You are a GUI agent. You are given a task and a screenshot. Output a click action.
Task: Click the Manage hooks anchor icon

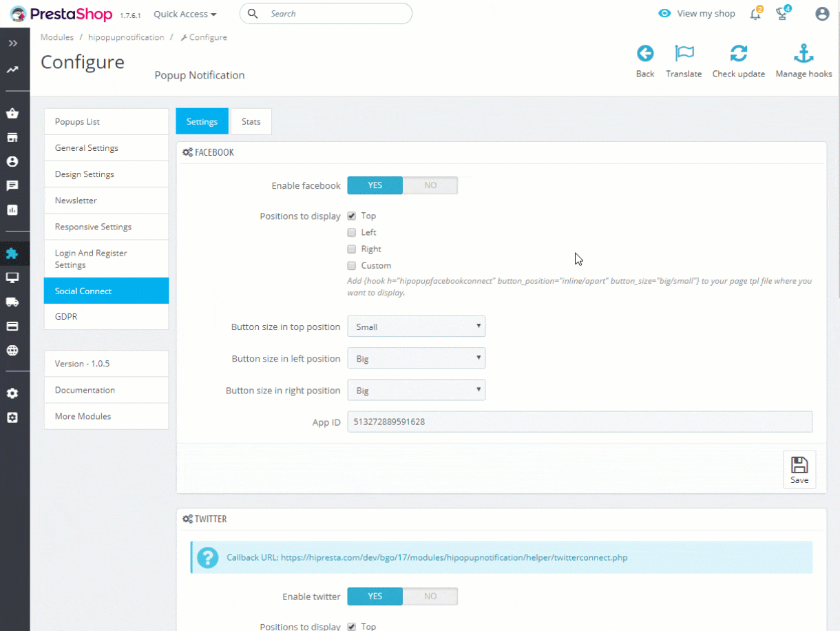(x=804, y=54)
